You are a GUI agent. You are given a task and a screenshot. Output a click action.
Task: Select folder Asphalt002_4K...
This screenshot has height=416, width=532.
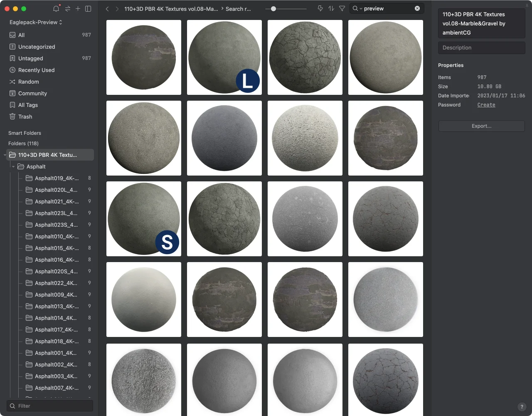pyautogui.click(x=56, y=364)
